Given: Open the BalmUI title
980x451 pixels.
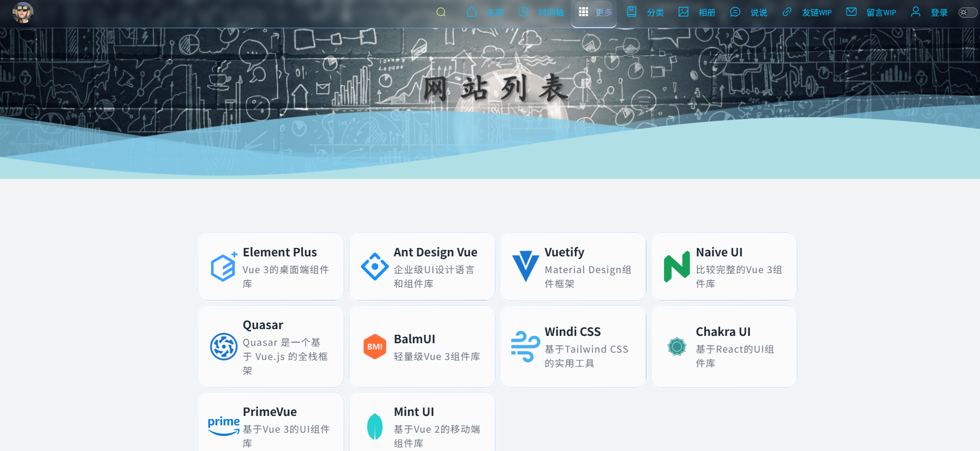Looking at the screenshot, I should (x=414, y=339).
